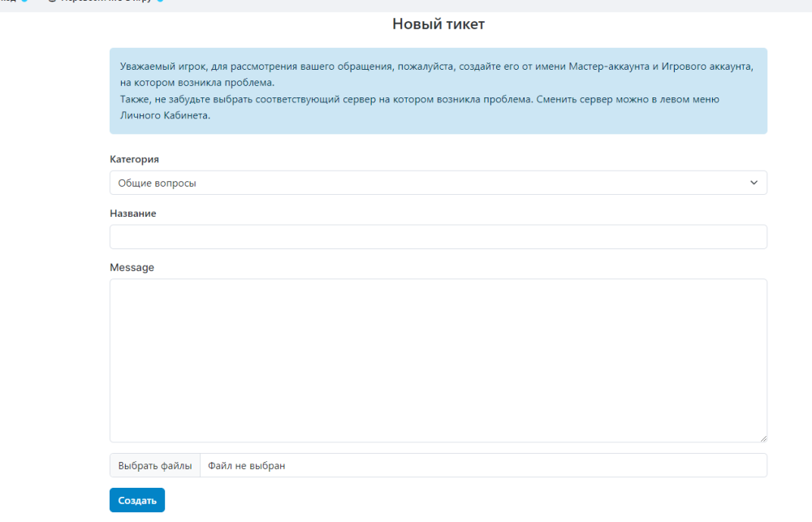Click the chevron arrow in category select
The height and width of the screenshot is (522, 812).
(x=754, y=183)
